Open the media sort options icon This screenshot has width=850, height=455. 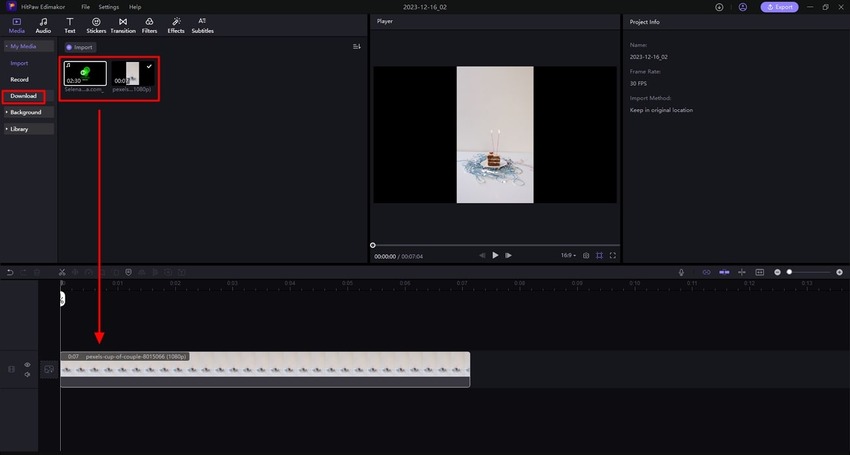click(357, 47)
